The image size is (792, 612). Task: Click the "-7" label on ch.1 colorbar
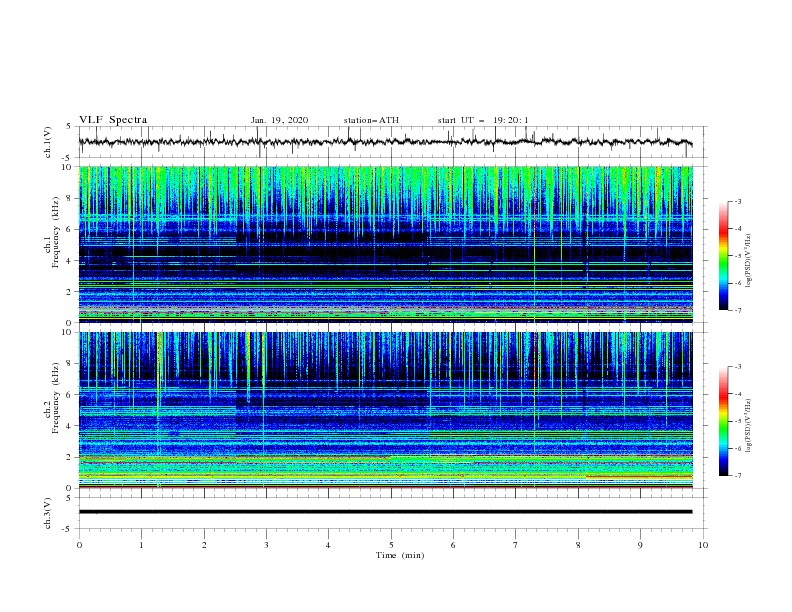737,310
